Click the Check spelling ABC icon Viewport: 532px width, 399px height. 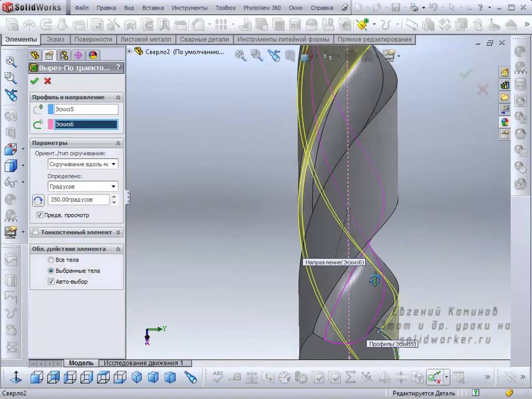click(x=218, y=376)
